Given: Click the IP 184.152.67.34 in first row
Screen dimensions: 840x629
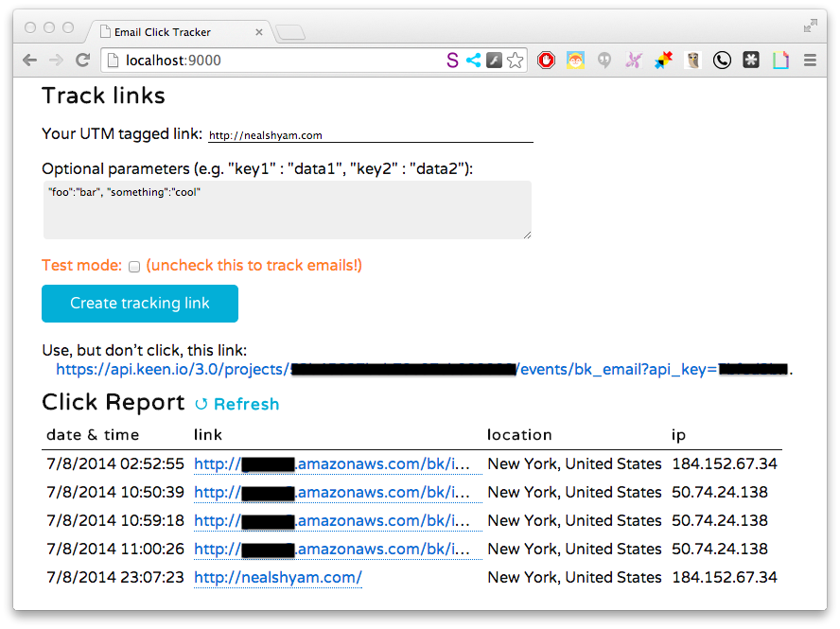Looking at the screenshot, I should point(725,464).
